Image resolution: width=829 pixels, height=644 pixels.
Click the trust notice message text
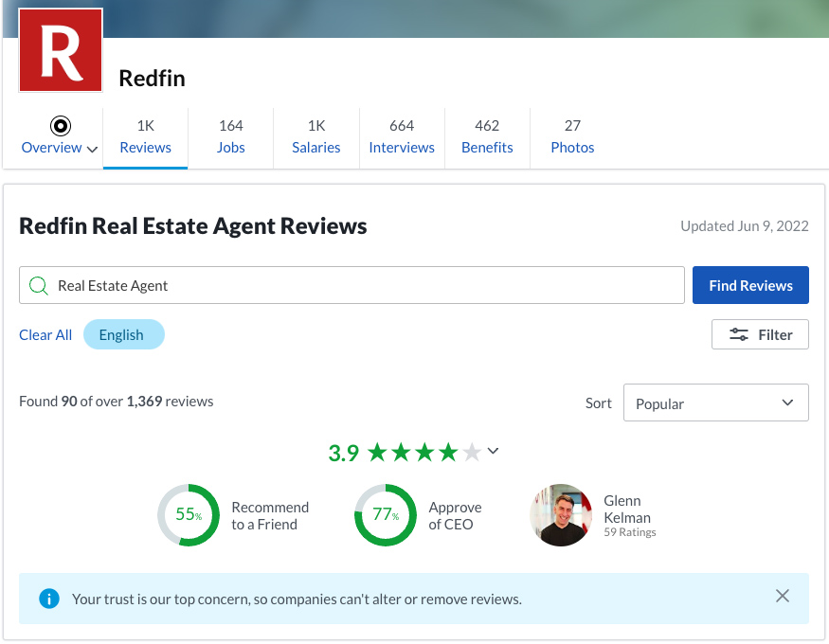coord(297,599)
